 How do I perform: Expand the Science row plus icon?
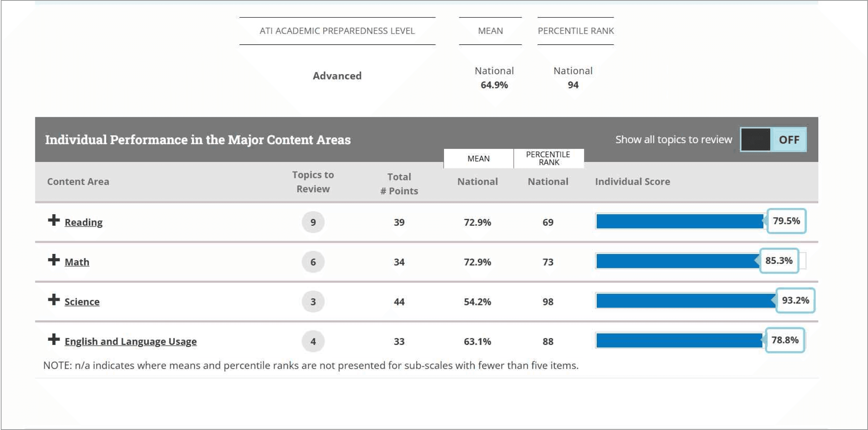point(54,300)
